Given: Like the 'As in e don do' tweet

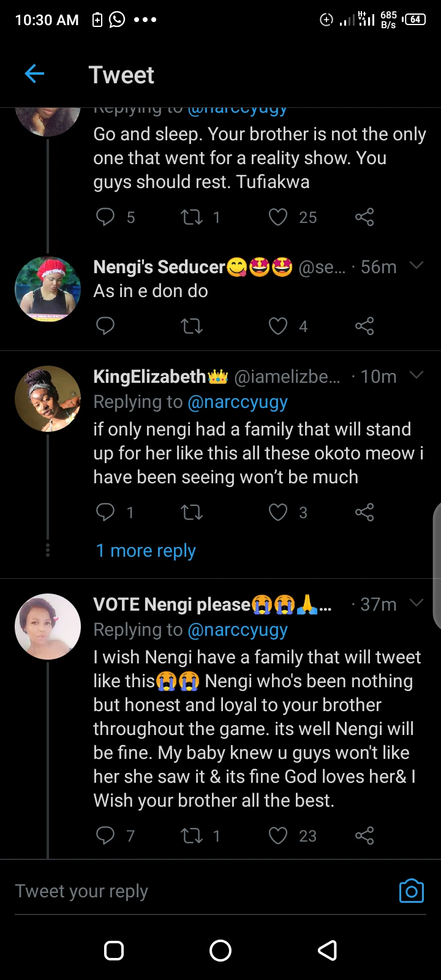Looking at the screenshot, I should click(278, 326).
